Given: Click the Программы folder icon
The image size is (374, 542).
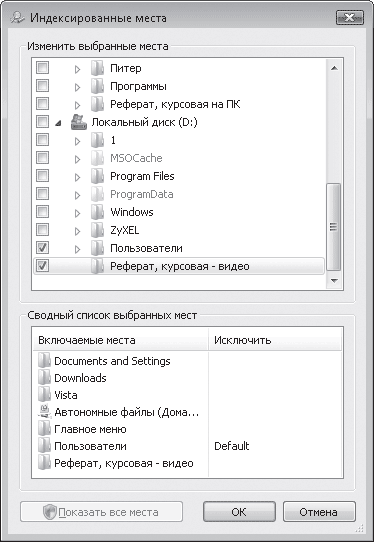Looking at the screenshot, I should 97,86.
